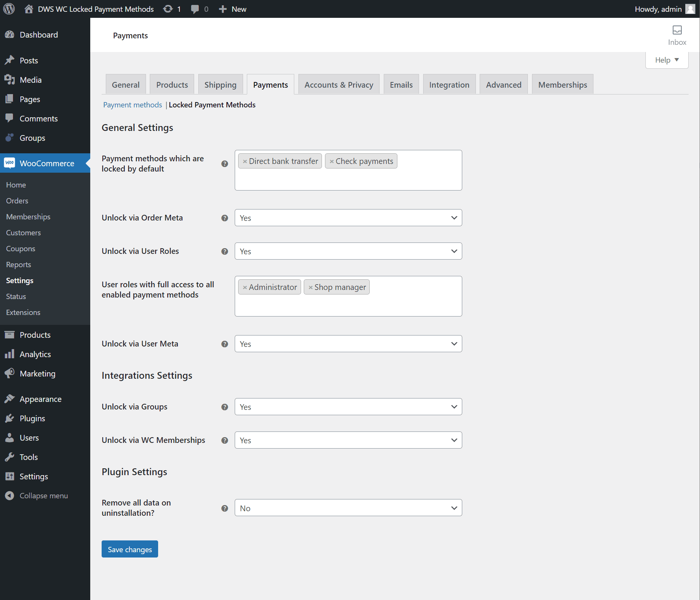
Task: Open the Payment methods link
Action: tap(132, 105)
